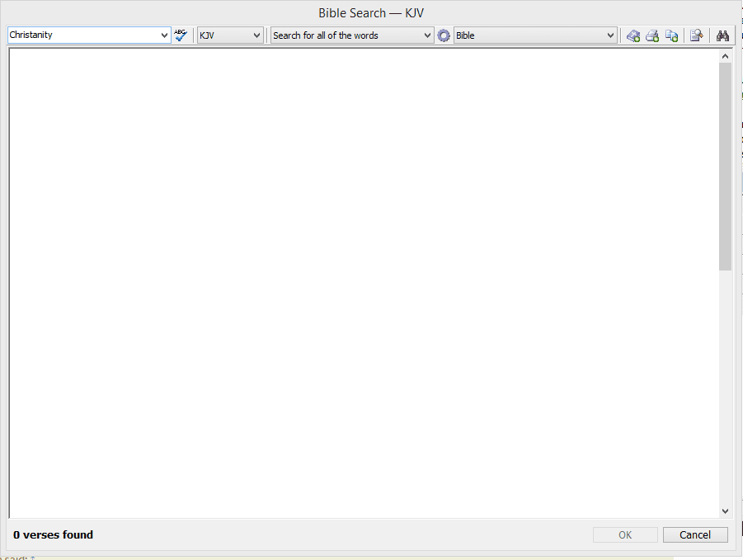Click in the 'Christanity' search text field
Screen dimensions: 743x560
pos(82,35)
